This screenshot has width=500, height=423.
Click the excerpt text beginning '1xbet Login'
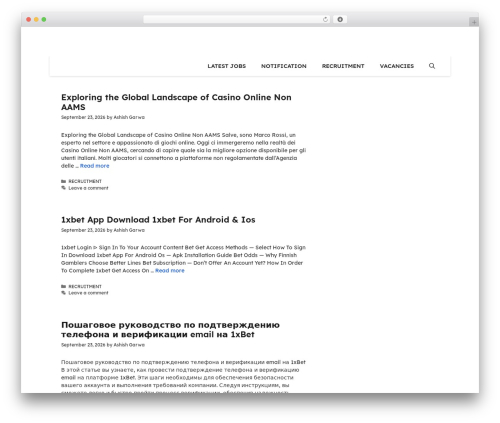click(x=183, y=259)
